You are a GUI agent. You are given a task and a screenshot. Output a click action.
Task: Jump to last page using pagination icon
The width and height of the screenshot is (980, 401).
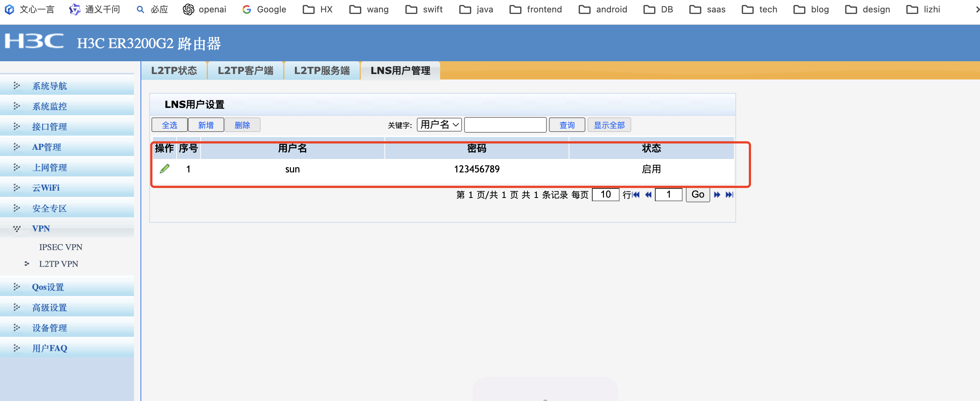pyautogui.click(x=729, y=195)
